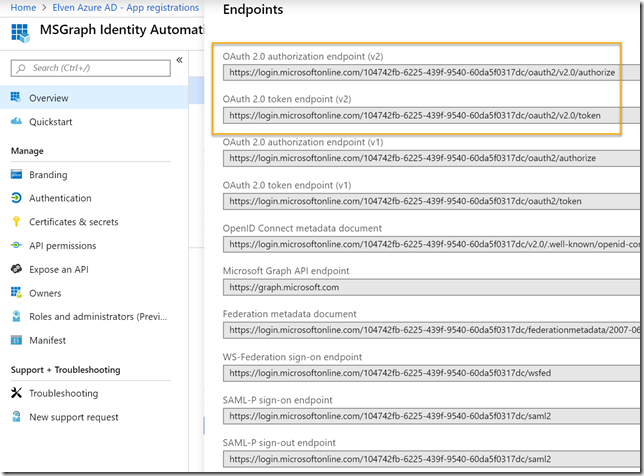This screenshot has height=476, width=644.
Task: Click the 'WS-Federation sign-on endpoint' label
Action: point(292,357)
